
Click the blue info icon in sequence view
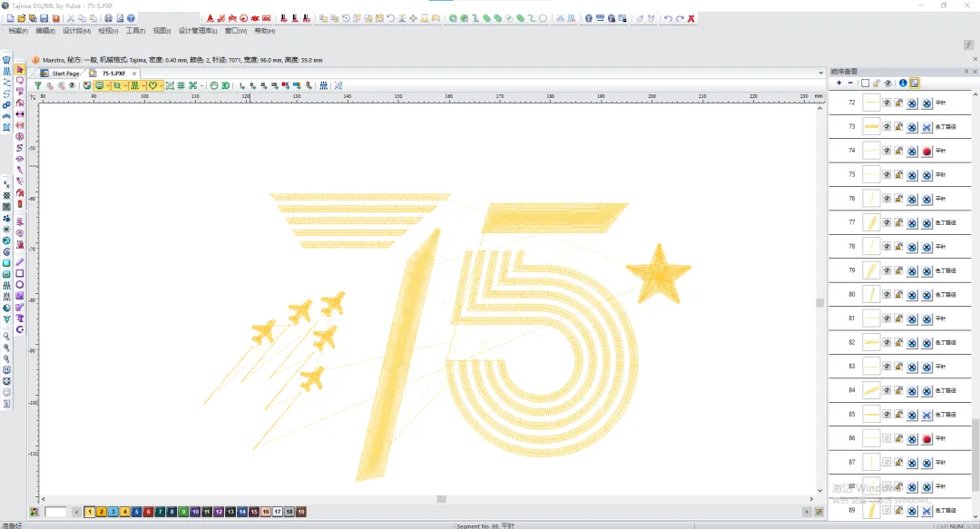click(903, 83)
